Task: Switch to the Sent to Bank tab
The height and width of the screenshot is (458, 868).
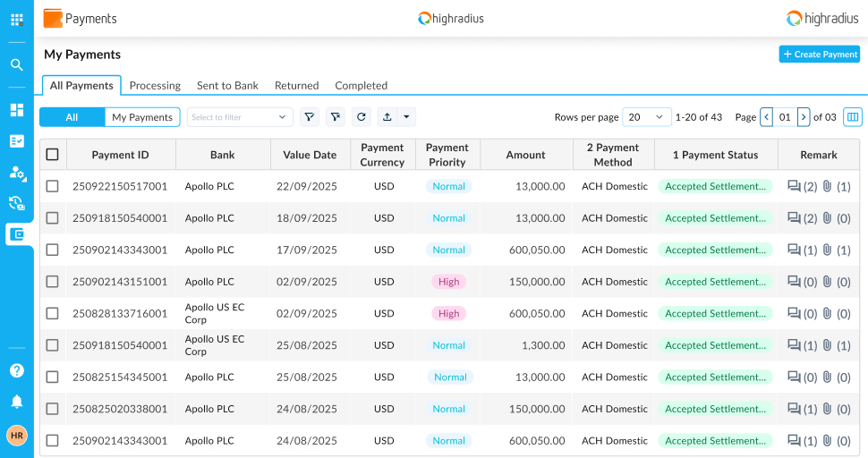Action: [227, 86]
